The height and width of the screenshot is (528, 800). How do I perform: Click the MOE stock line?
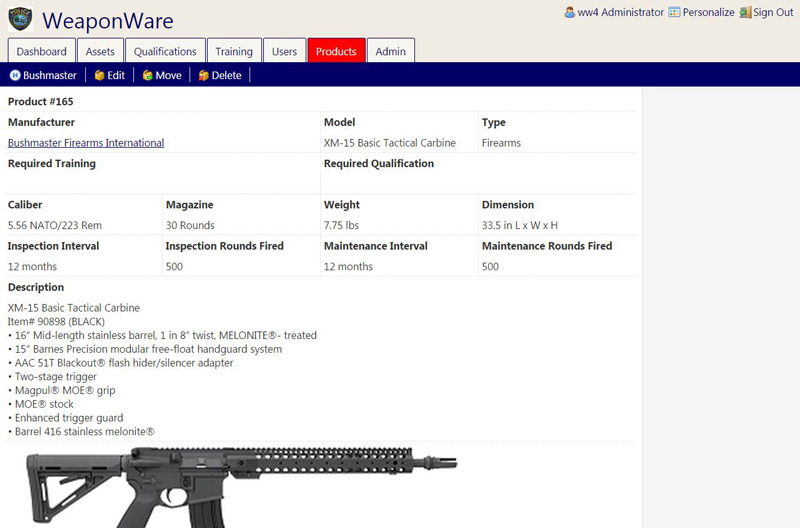[41, 405]
